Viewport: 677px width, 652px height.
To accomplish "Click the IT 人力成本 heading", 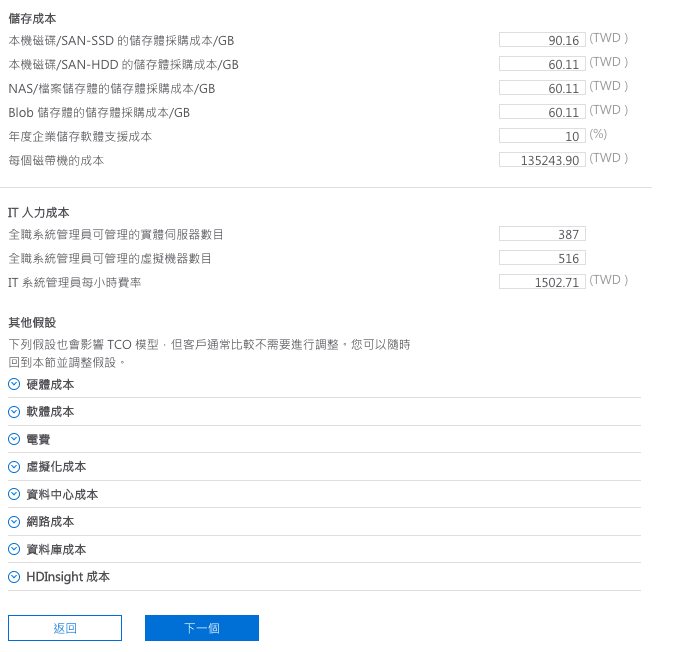I will pyautogui.click(x=39, y=212).
